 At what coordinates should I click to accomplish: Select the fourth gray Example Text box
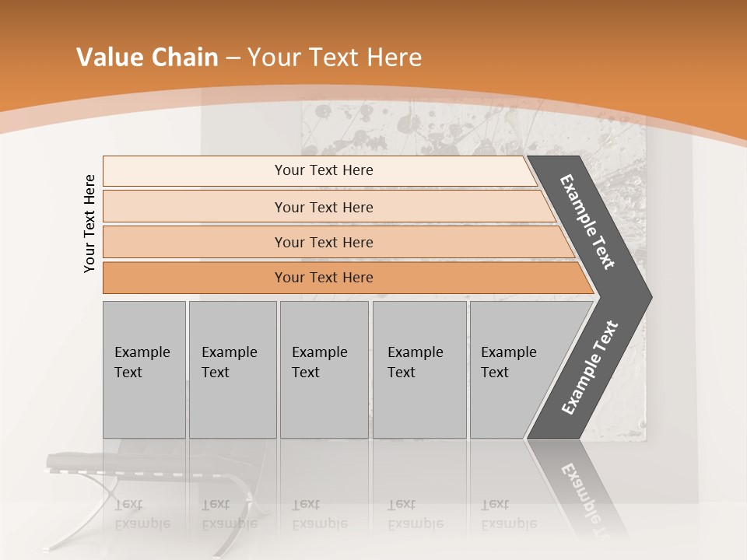tap(419, 369)
